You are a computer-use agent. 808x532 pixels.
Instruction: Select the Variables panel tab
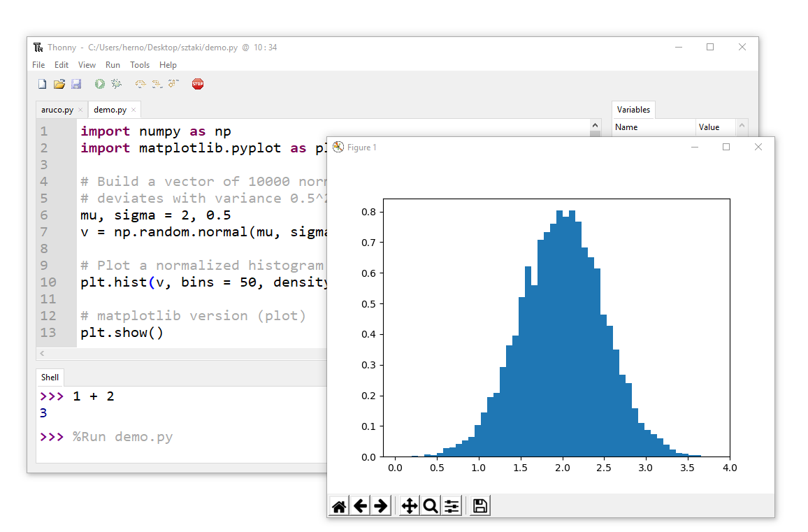coord(633,110)
